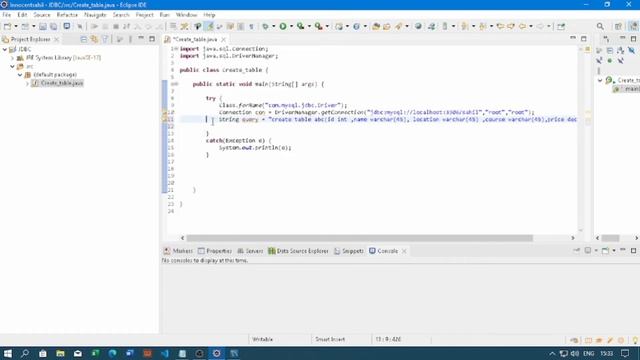Switch to the Java EE perspective icon
The width and height of the screenshot is (640, 360).
[x=633, y=26]
